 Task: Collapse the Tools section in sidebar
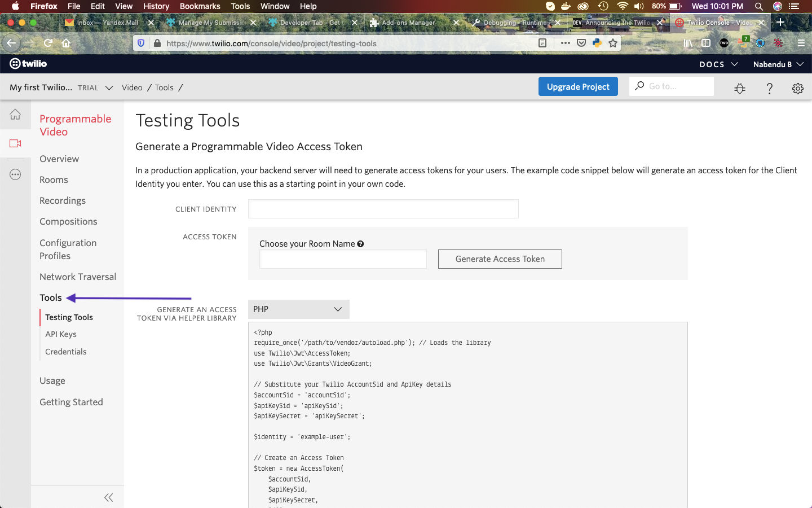point(51,297)
